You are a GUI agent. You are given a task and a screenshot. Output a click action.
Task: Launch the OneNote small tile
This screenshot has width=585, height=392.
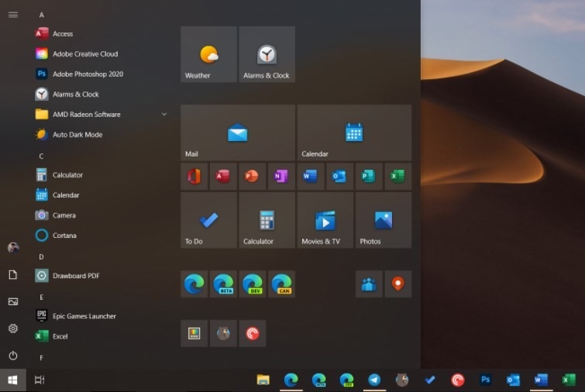click(281, 176)
